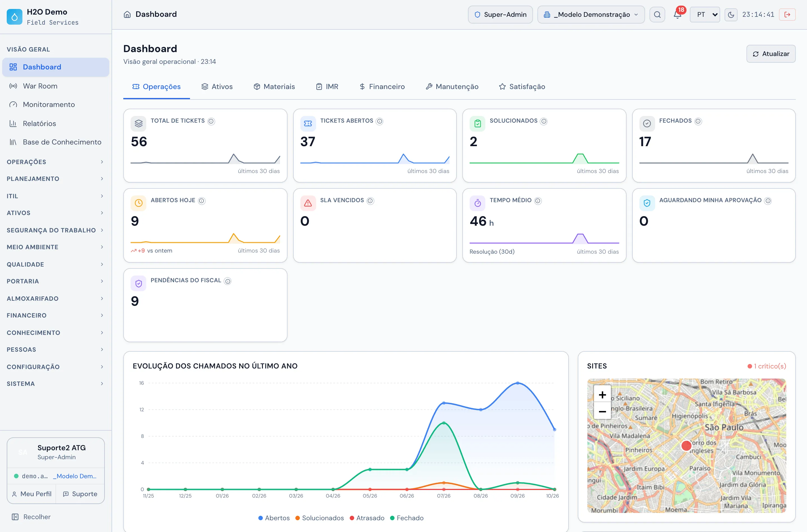Screen dimensions: 807x532
Task: Switch to the Materiais tab
Action: 274,87
